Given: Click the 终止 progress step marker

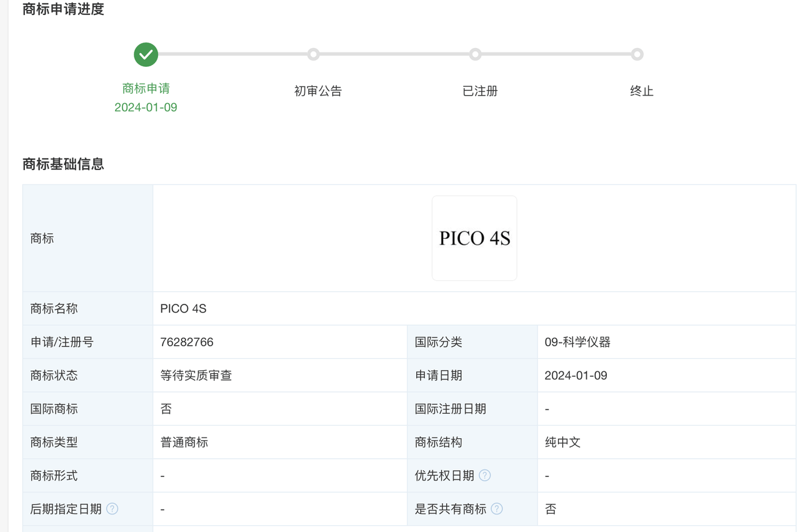Looking at the screenshot, I should tap(637, 54).
